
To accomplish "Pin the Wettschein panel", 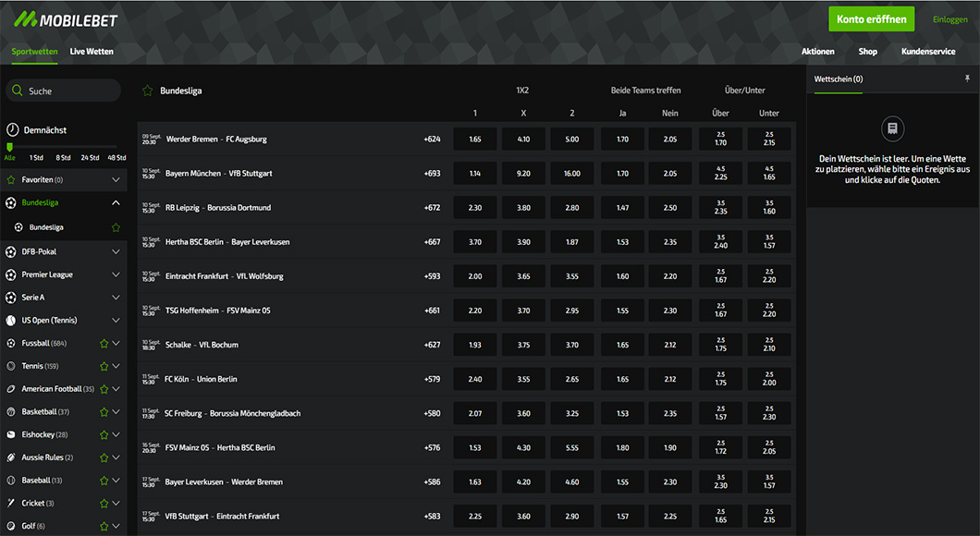I will pos(967,79).
